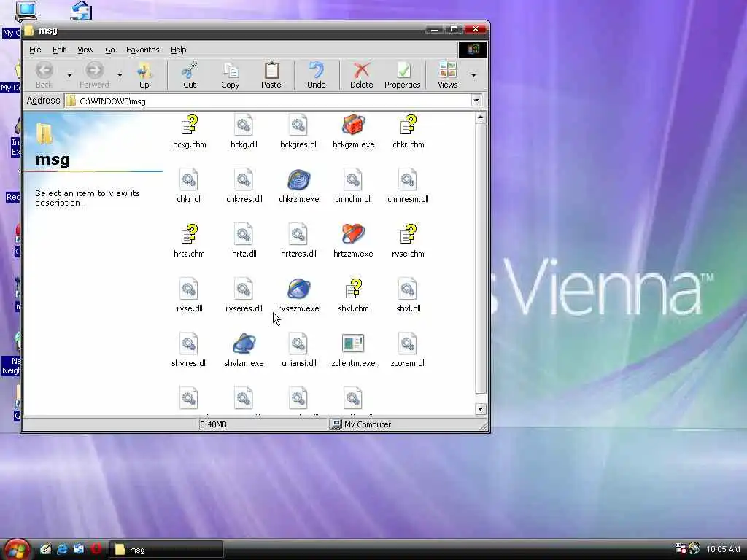747x560 pixels.
Task: Click the Forward toolbar button
Action: [x=94, y=75]
